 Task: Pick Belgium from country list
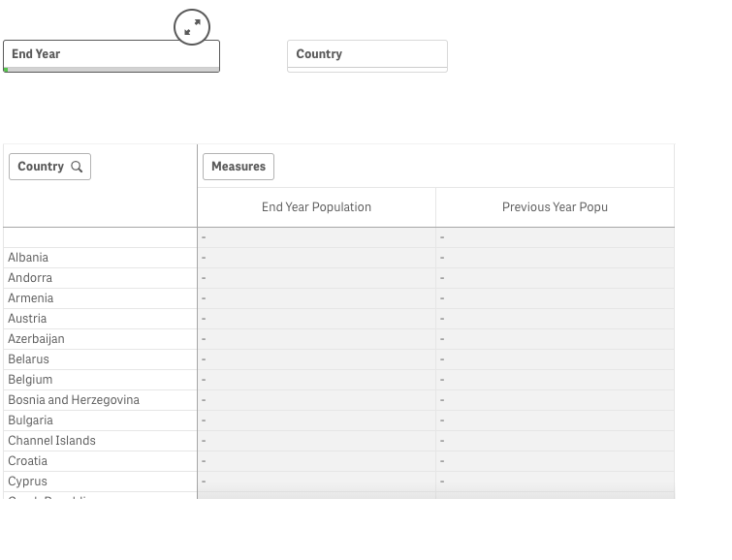pos(30,380)
